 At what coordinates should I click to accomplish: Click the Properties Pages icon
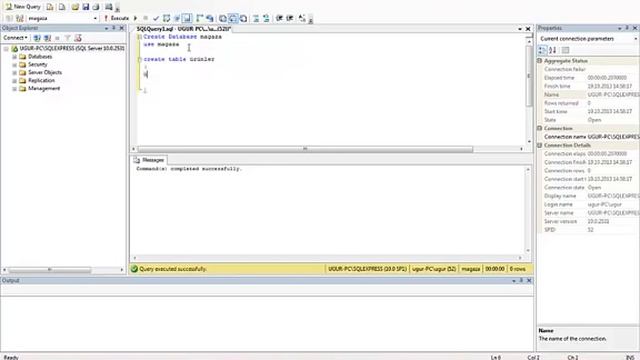[565, 50]
